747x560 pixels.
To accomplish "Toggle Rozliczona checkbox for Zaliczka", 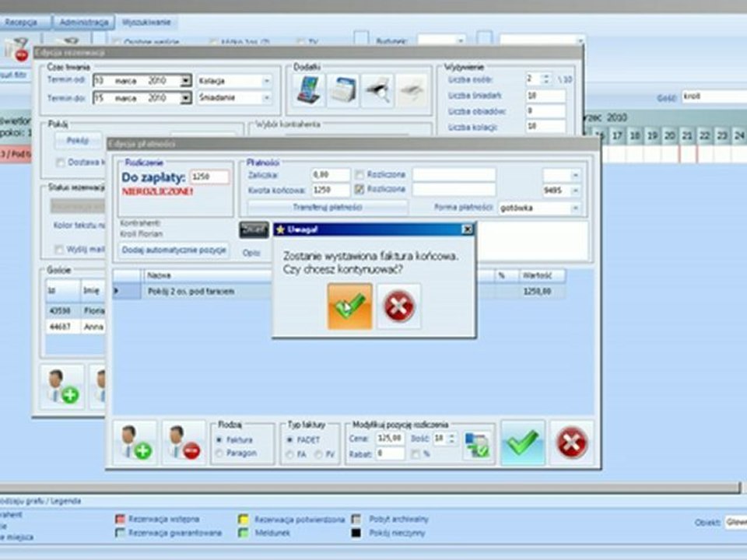I will (359, 175).
